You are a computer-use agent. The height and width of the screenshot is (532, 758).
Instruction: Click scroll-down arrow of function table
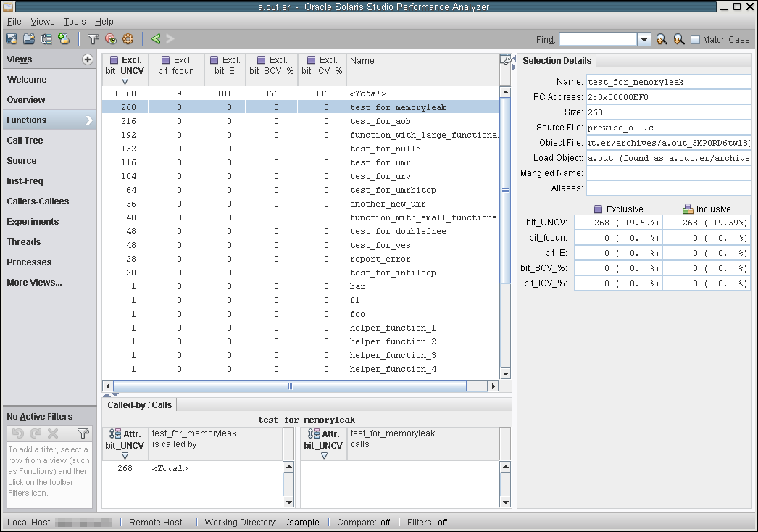click(x=505, y=373)
